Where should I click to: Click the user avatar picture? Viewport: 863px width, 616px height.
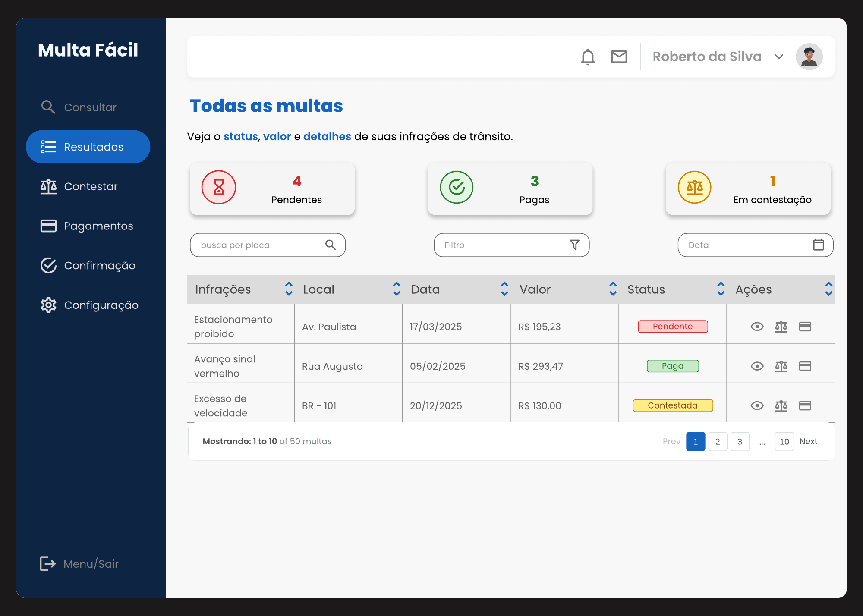[x=809, y=57]
